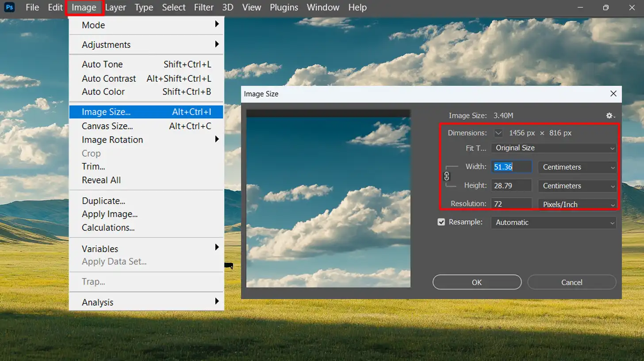Open the Type menu
644x361 pixels.
tap(144, 8)
